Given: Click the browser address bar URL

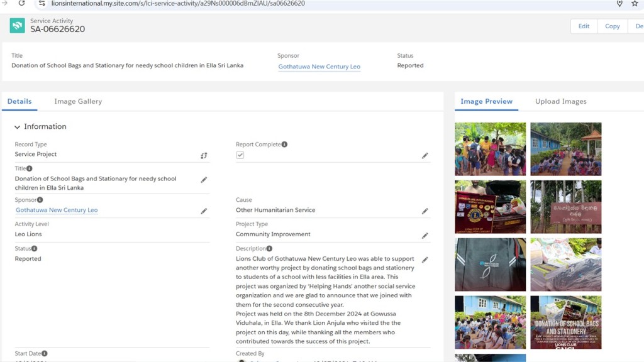Looking at the screenshot, I should point(178,3).
